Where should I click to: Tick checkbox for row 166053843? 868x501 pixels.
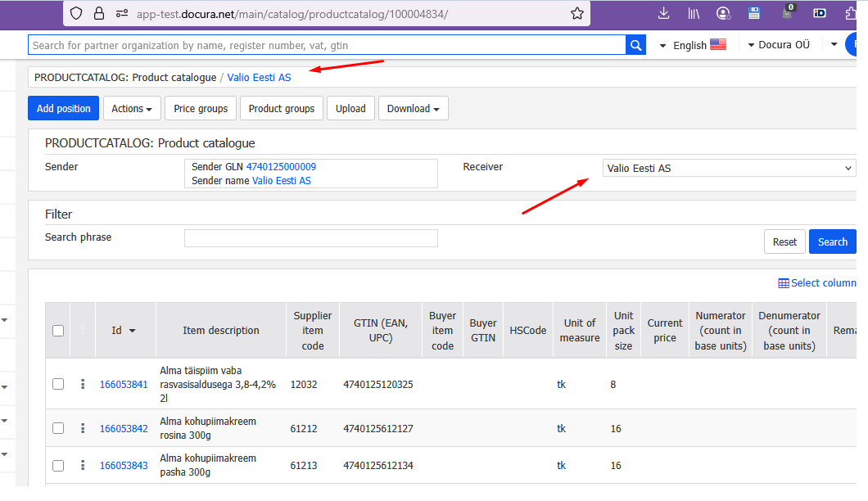click(x=58, y=466)
